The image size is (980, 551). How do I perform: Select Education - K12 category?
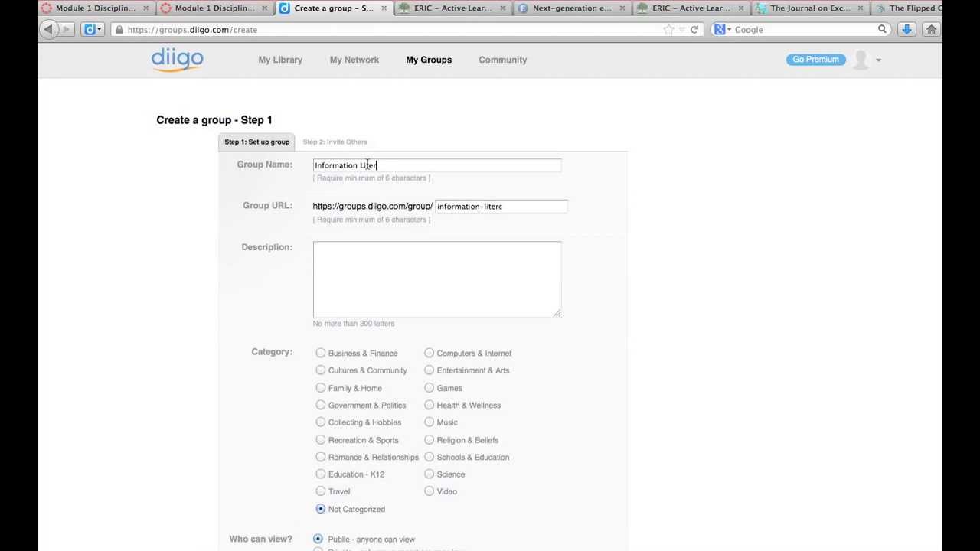click(321, 474)
